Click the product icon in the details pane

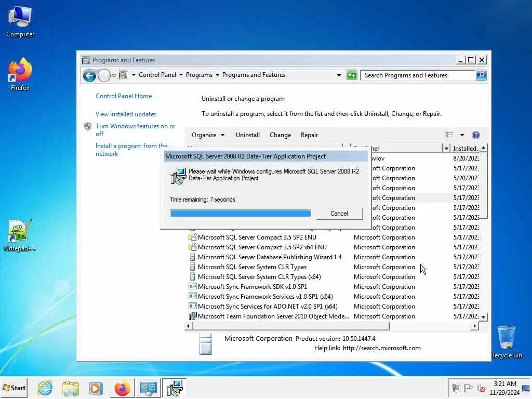[206, 344]
